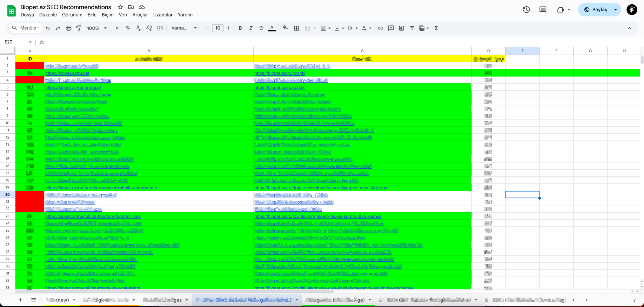Open the Horizontal align dropdown

point(325,28)
